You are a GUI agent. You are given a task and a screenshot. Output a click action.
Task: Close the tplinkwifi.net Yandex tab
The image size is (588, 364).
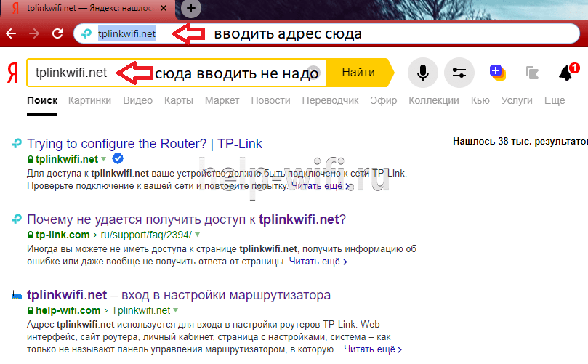click(x=164, y=8)
